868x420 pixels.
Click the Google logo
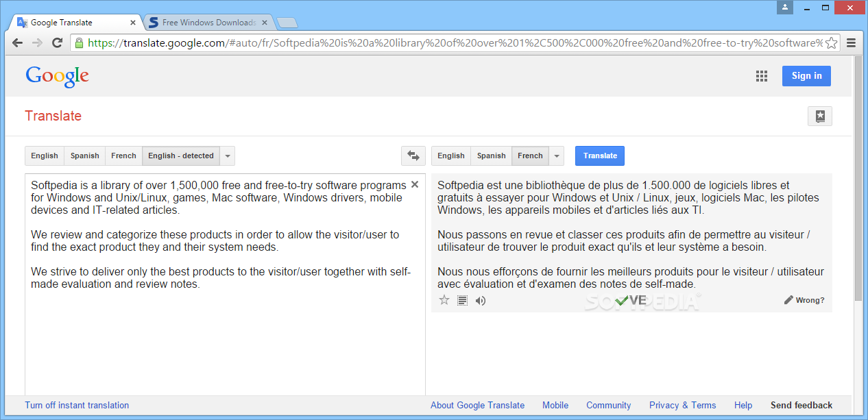click(58, 76)
